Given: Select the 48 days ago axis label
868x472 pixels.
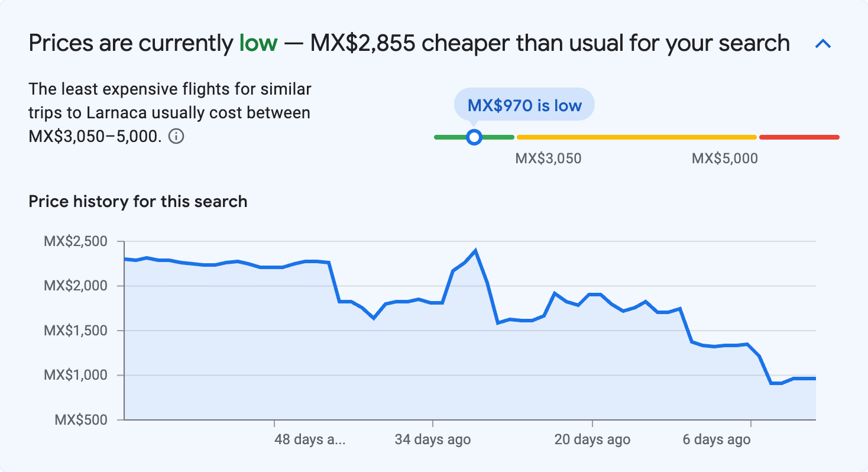Looking at the screenshot, I should tap(310, 439).
